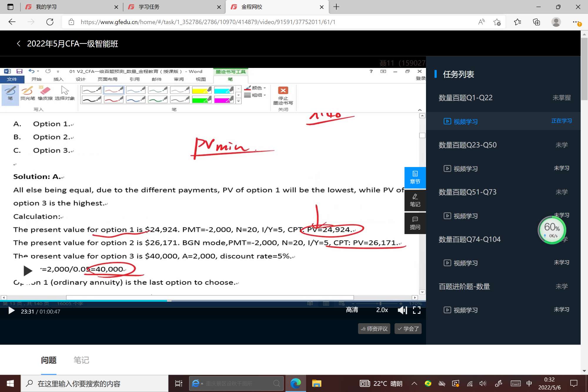
Task: Click 停止墨迹书写 stop inking button
Action: (x=283, y=96)
